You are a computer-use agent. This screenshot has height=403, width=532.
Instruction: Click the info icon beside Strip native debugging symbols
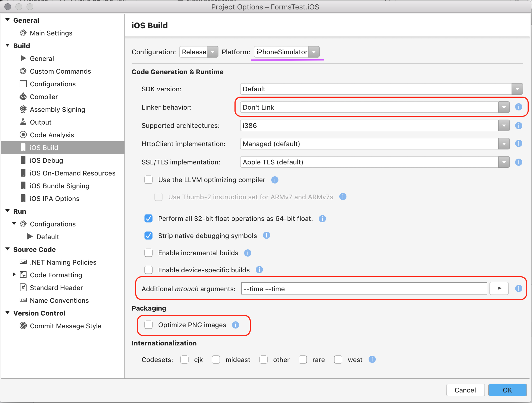[x=266, y=236]
